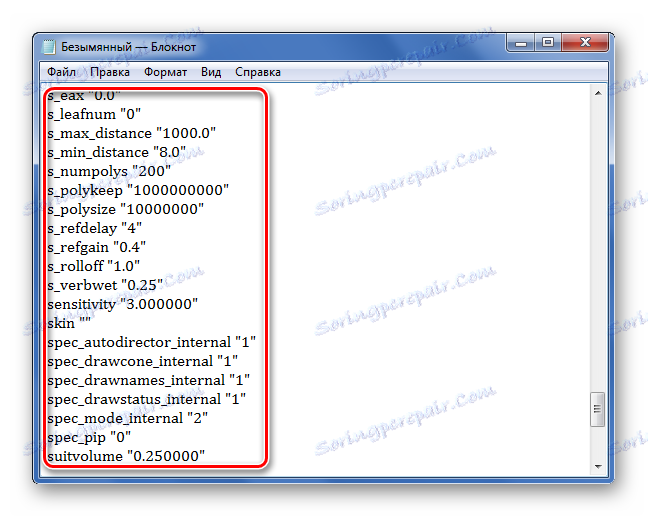Open the Справка menu
The height and width of the screenshot is (517, 648).
tap(257, 72)
